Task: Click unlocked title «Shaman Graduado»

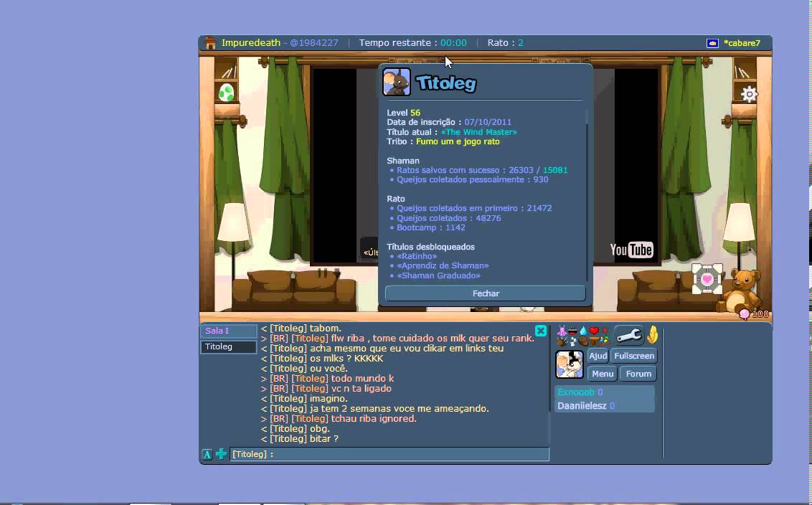Action: coord(438,275)
